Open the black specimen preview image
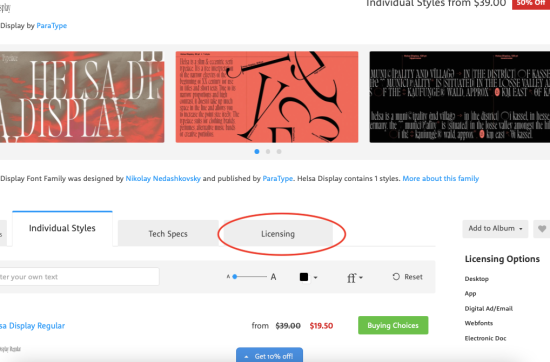The height and width of the screenshot is (362, 550). 460,97
